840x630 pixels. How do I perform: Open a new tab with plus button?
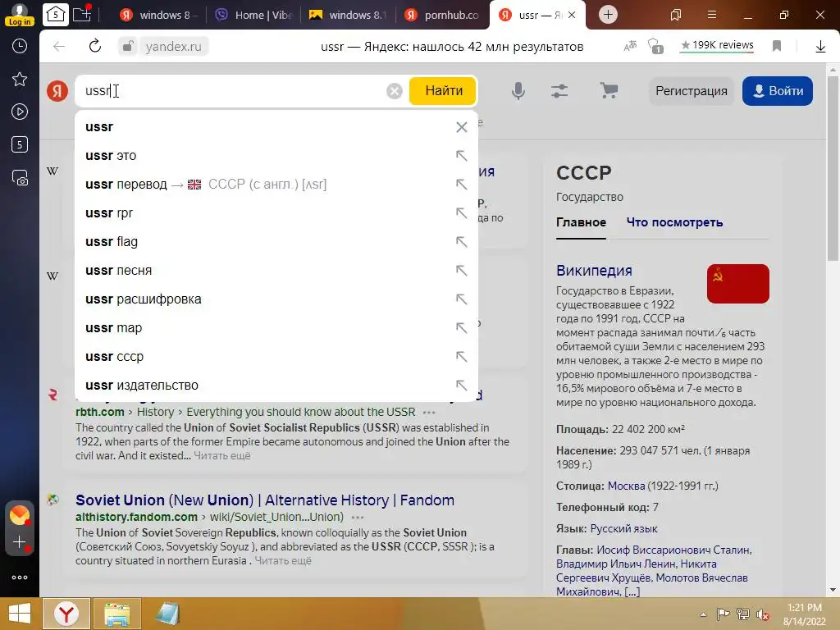coord(608,15)
